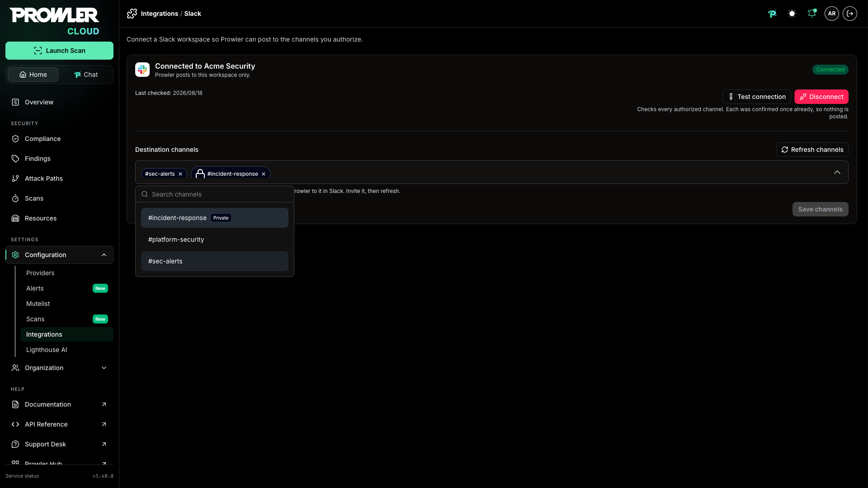Screen dimensions: 868x488
Task: Click the Private badge on #incident-response
Action: [221, 218]
